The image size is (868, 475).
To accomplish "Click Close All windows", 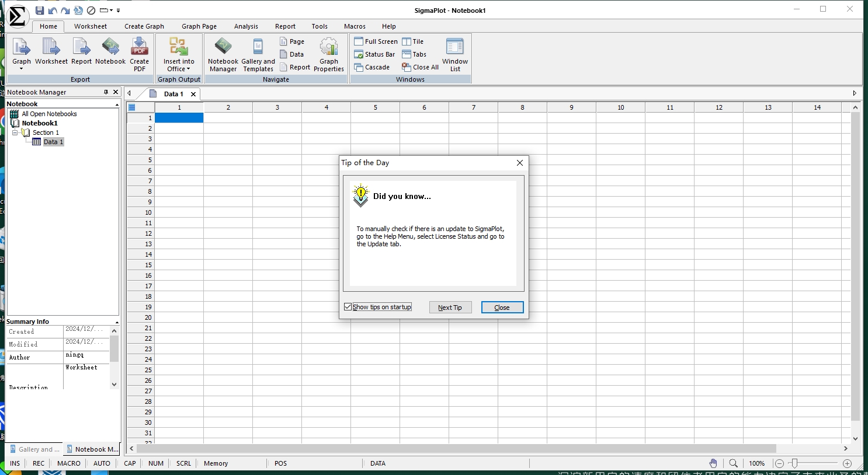I will pos(420,67).
